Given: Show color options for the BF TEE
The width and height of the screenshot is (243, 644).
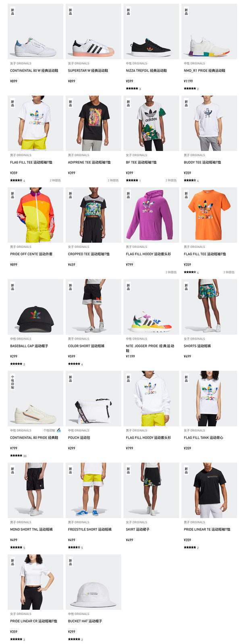Looking at the screenshot, I should pyautogui.click(x=171, y=180).
